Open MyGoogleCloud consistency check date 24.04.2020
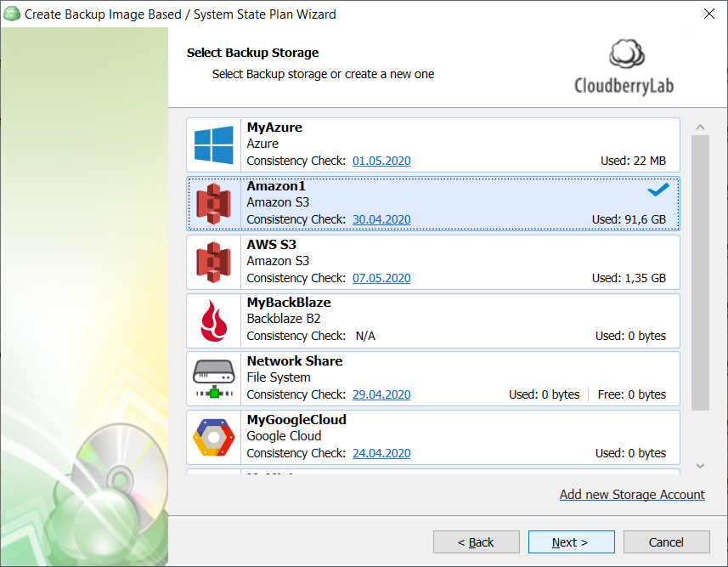The image size is (728, 567). pyautogui.click(x=381, y=453)
